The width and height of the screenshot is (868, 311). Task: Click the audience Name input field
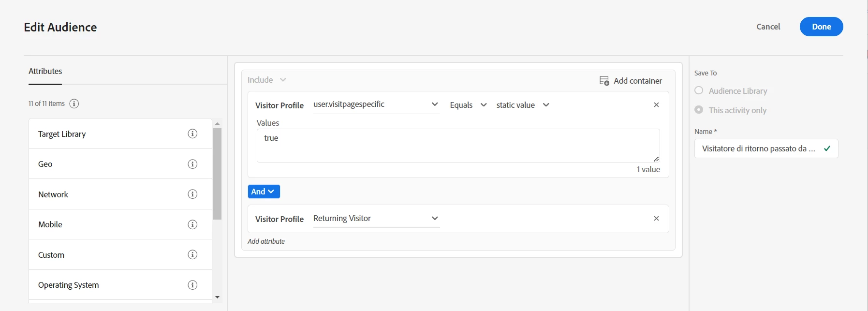click(x=766, y=148)
